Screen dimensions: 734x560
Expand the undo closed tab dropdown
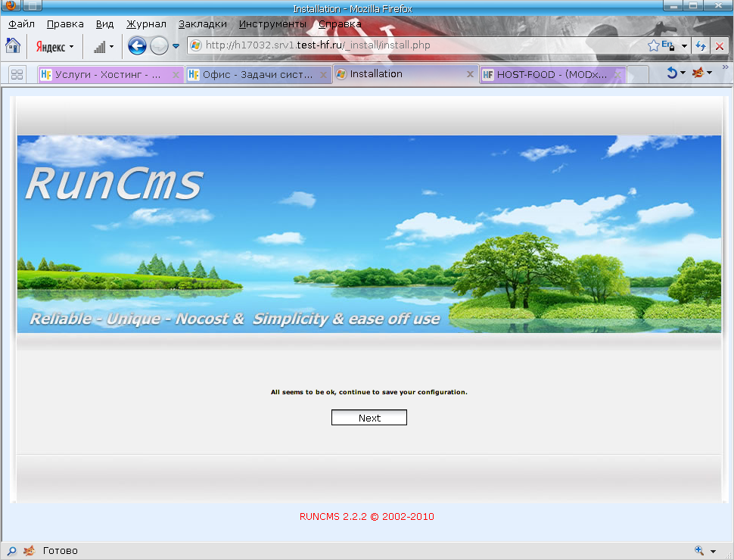tap(682, 73)
